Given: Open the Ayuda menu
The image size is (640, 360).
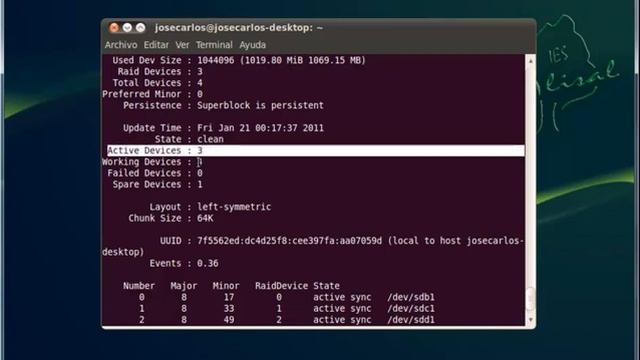Looking at the screenshot, I should point(252,45).
